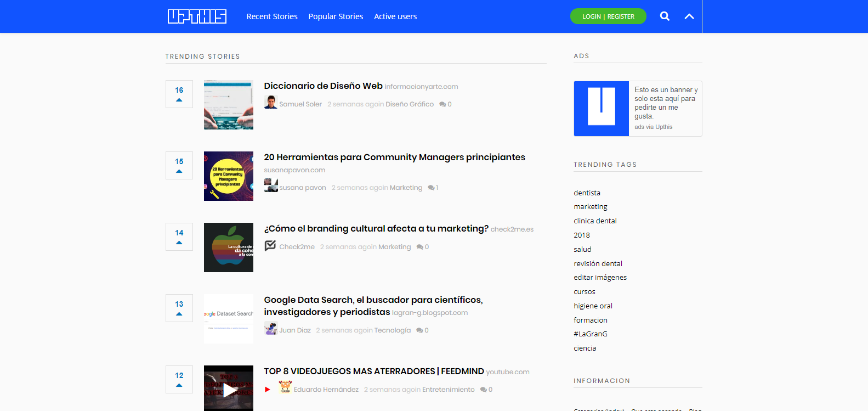Open TOP 8 VIDEOJUEGOS MAS ATERRADORES title
This screenshot has width=868, height=411.
(x=374, y=371)
